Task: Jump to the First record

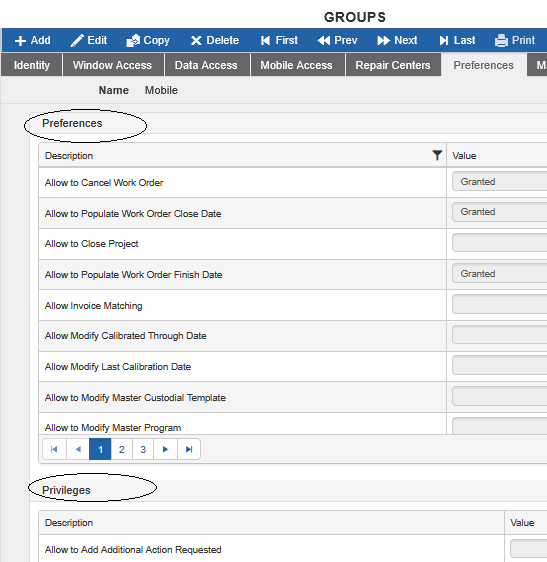Action: tap(279, 40)
